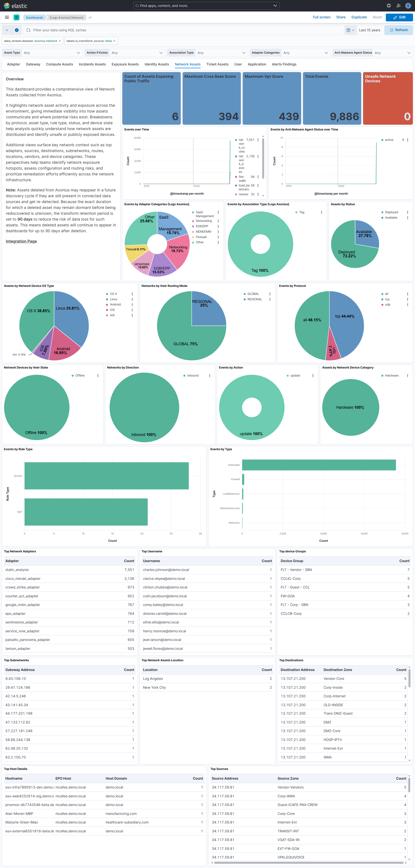415x868 pixels.
Task: Open the Elastic home logo
Action: pos(16,6)
